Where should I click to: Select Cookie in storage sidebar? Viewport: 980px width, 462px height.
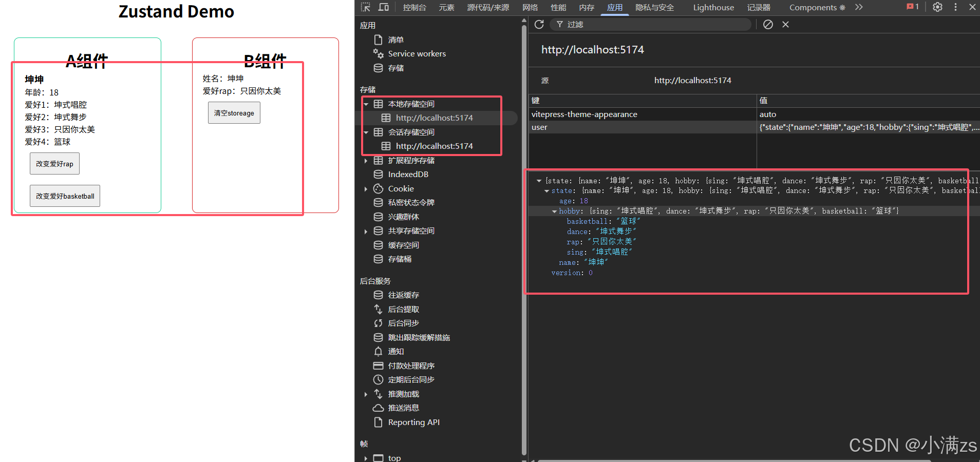click(401, 188)
